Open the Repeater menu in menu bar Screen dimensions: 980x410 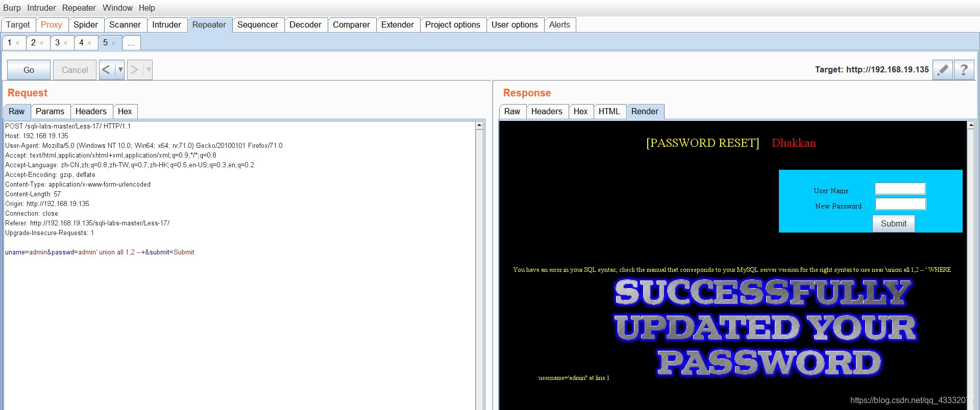79,8
